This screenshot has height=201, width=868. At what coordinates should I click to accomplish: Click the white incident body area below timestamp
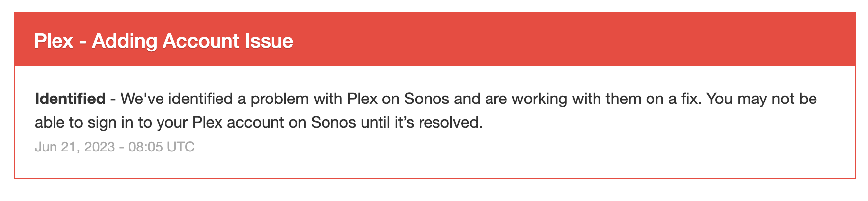(x=434, y=166)
